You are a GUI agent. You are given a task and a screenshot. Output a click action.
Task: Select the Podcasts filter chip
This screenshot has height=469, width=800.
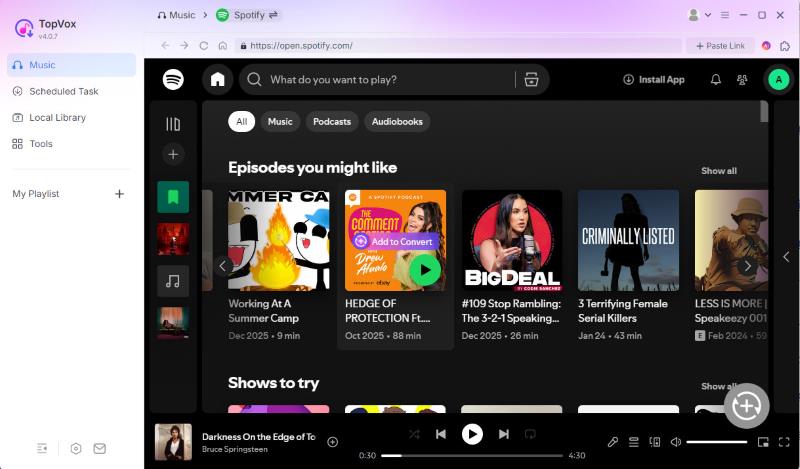[x=332, y=122]
